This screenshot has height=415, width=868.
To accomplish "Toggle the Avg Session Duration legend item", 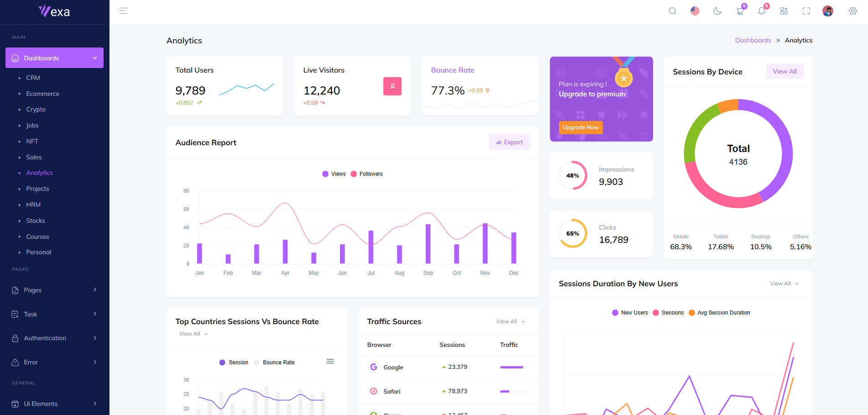I will pos(719,313).
